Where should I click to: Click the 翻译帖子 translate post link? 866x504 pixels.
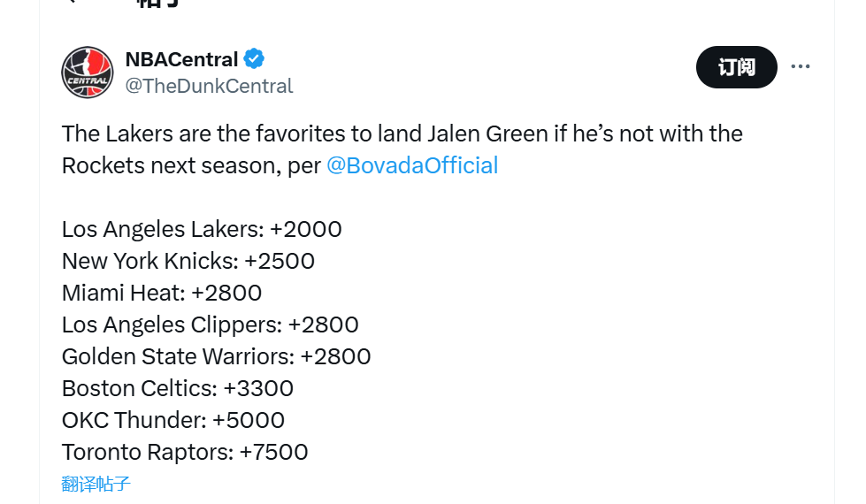point(96,485)
